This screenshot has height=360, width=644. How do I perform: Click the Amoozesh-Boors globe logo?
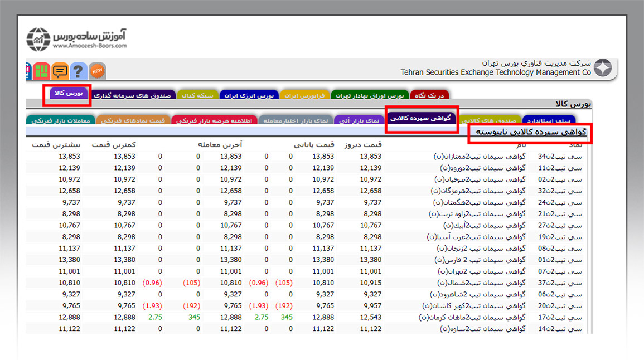[x=38, y=40]
